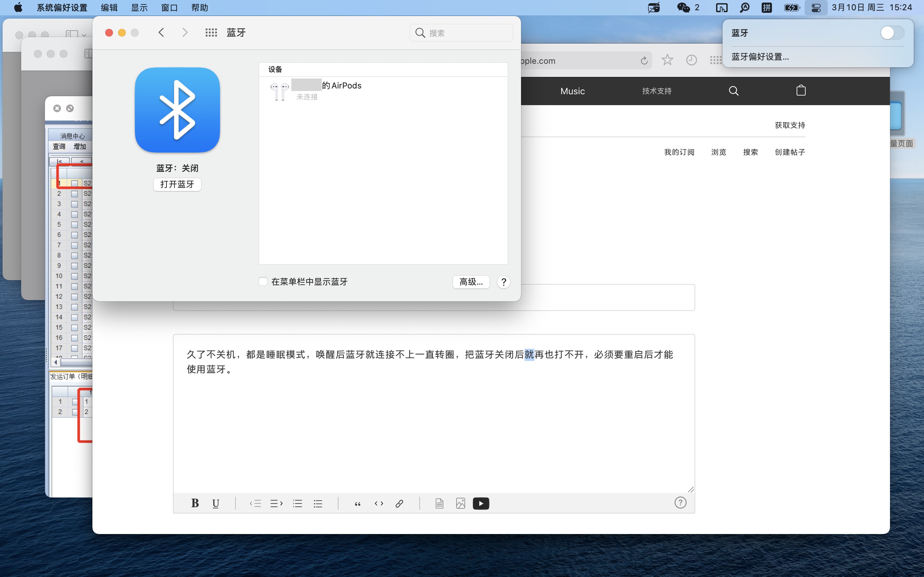Viewport: 924px width, 577px height.
Task: Open the input method menu in the menu bar
Action: [x=766, y=8]
